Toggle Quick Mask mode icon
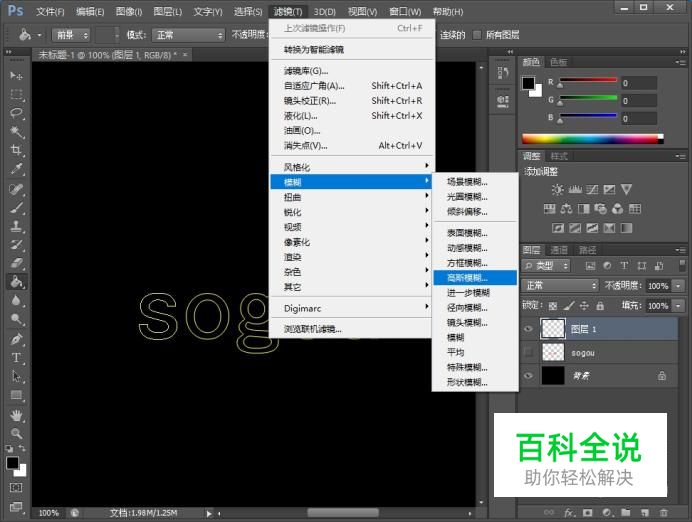692x522 pixels. tap(16, 488)
